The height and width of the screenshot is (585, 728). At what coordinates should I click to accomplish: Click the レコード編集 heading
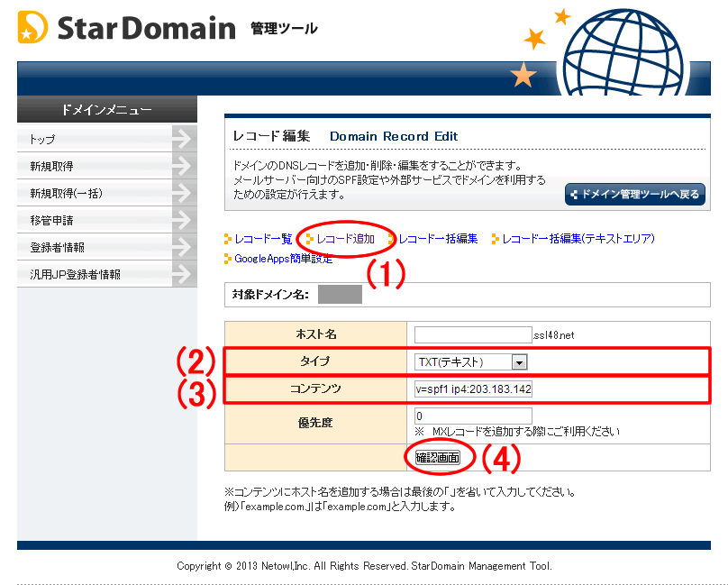coord(271,136)
